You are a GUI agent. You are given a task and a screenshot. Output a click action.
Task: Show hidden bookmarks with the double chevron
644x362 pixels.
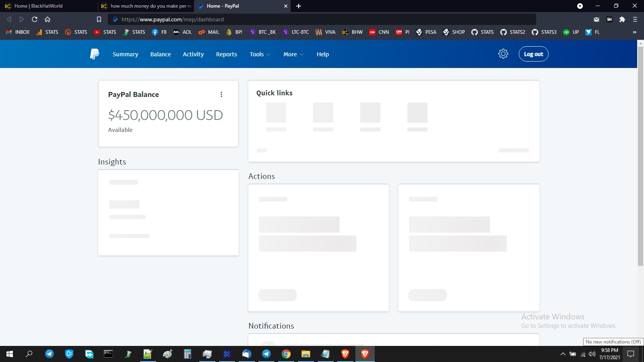635,32
